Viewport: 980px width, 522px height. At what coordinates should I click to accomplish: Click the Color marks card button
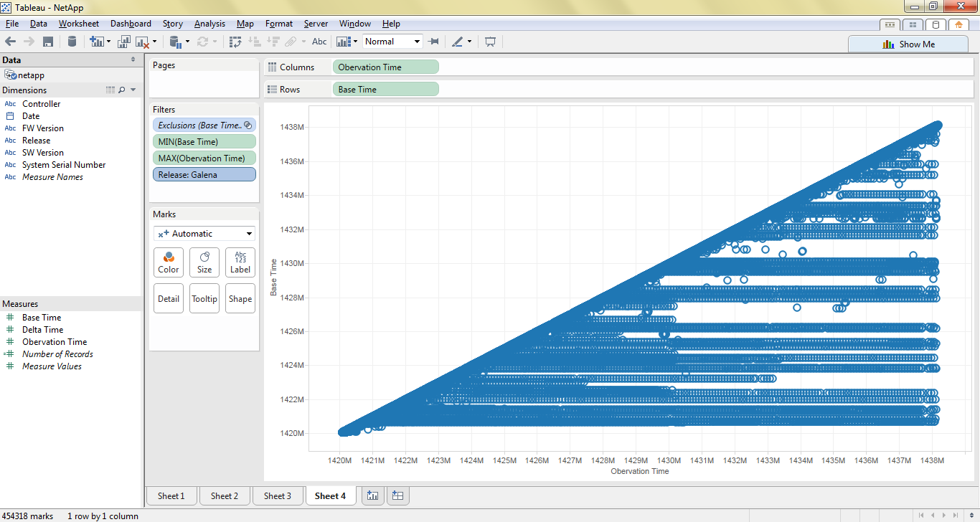tap(169, 262)
